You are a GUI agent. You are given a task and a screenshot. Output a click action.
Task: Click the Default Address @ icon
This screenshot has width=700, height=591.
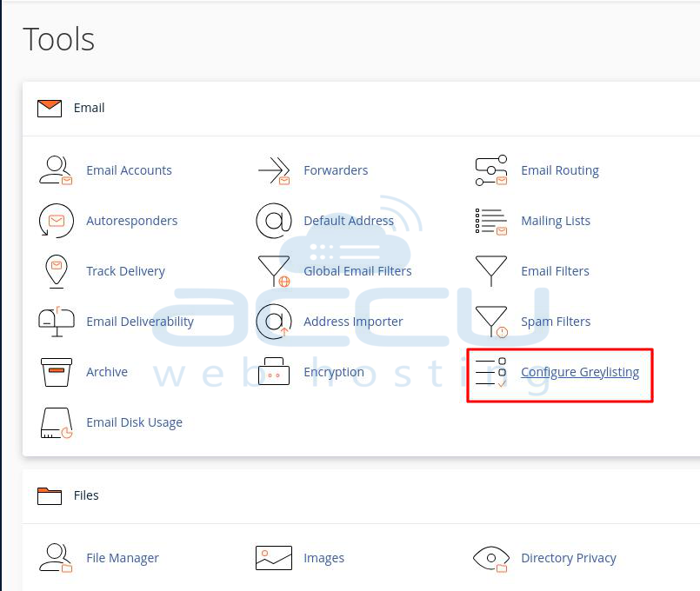[x=274, y=221]
